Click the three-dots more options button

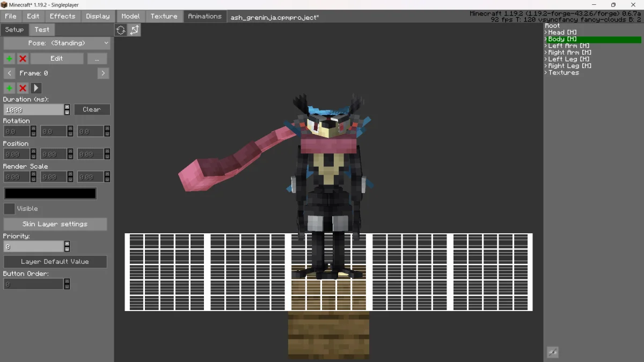point(97,58)
